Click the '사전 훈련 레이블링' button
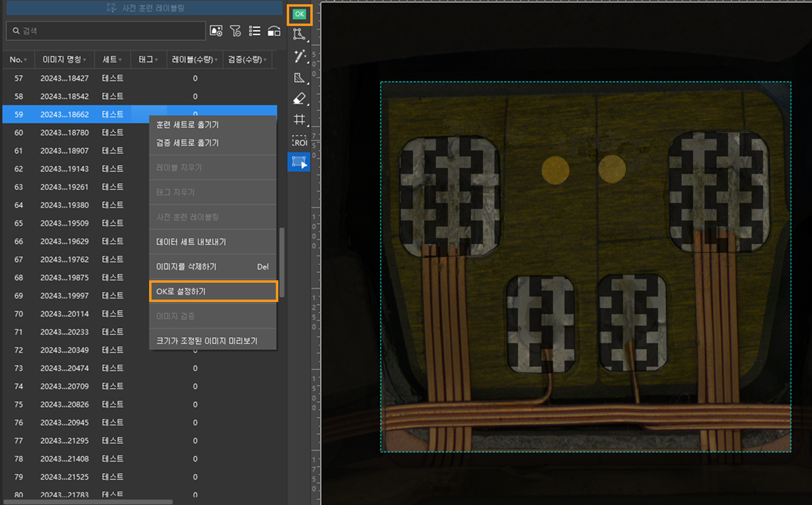This screenshot has height=505, width=812. tap(145, 8)
